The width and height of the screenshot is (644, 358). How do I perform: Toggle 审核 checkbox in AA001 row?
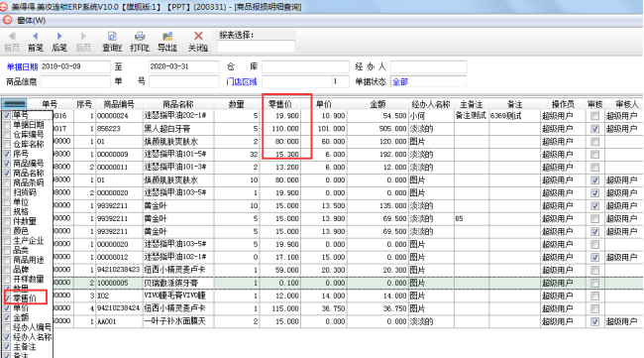594,321
